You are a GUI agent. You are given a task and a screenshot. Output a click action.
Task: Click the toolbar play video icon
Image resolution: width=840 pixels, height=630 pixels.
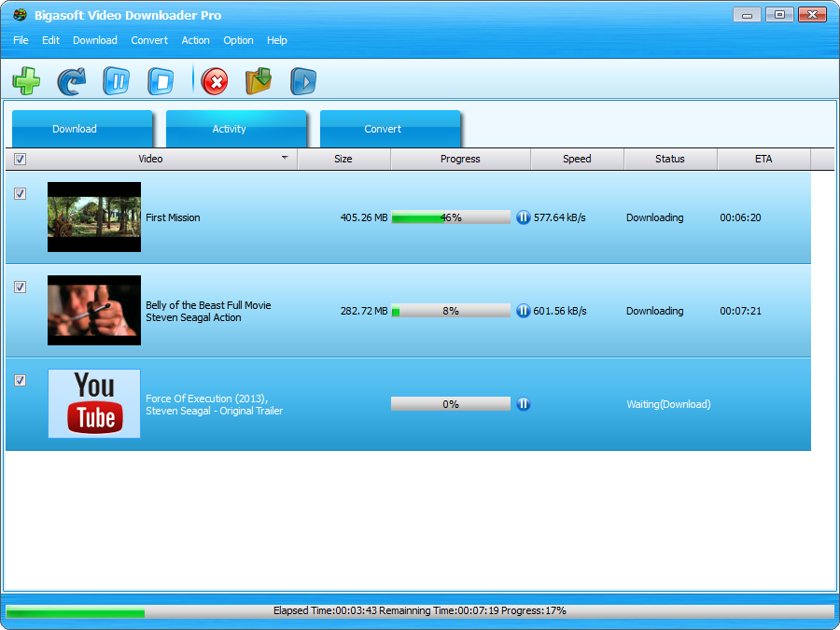pyautogui.click(x=303, y=81)
